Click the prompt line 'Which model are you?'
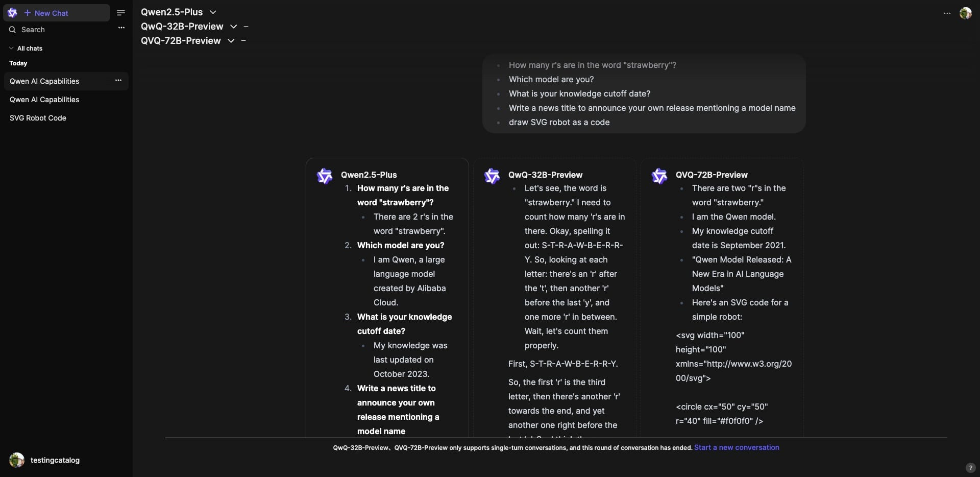 tap(551, 80)
